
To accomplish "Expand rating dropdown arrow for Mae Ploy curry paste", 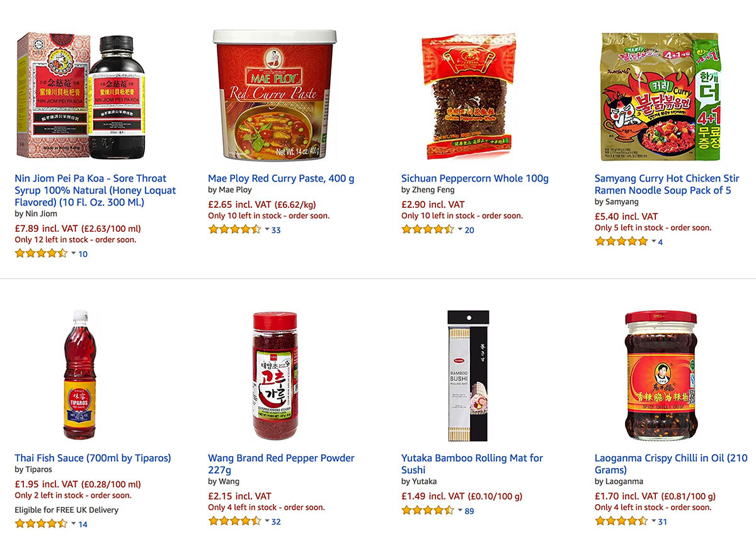I will tap(267, 229).
